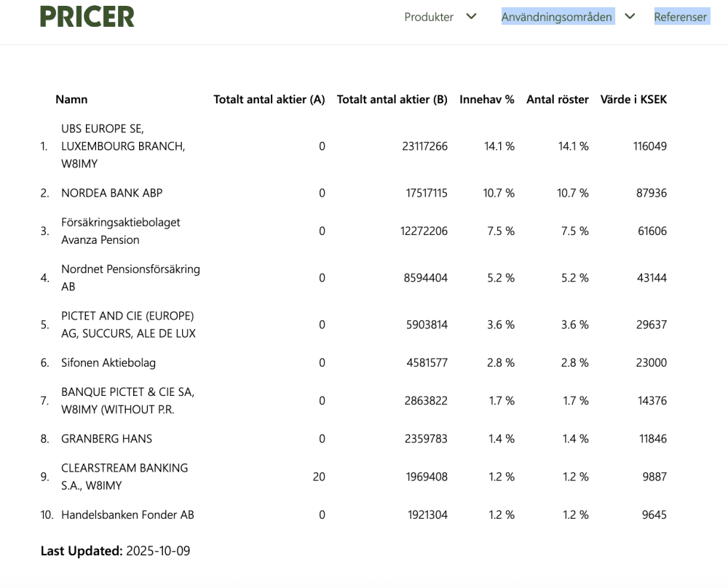Click Innehav 10.7 % for Nordea
The width and height of the screenshot is (728, 588).
(499, 193)
